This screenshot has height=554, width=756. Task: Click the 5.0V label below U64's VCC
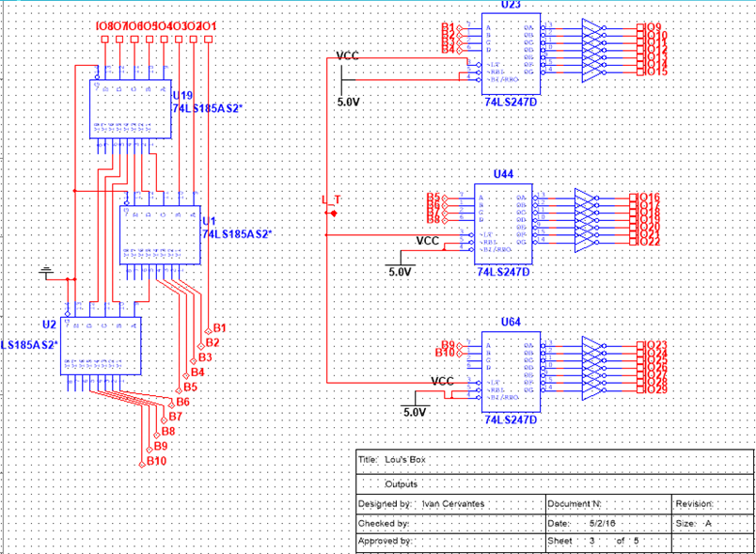pos(415,412)
